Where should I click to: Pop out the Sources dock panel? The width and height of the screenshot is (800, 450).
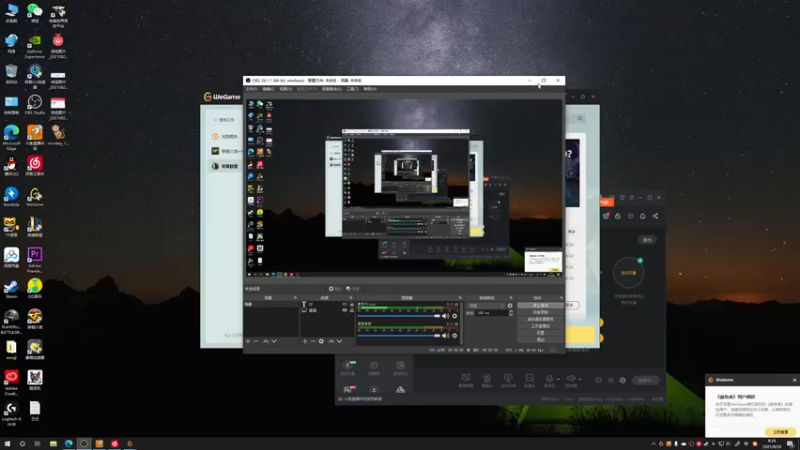click(351, 298)
